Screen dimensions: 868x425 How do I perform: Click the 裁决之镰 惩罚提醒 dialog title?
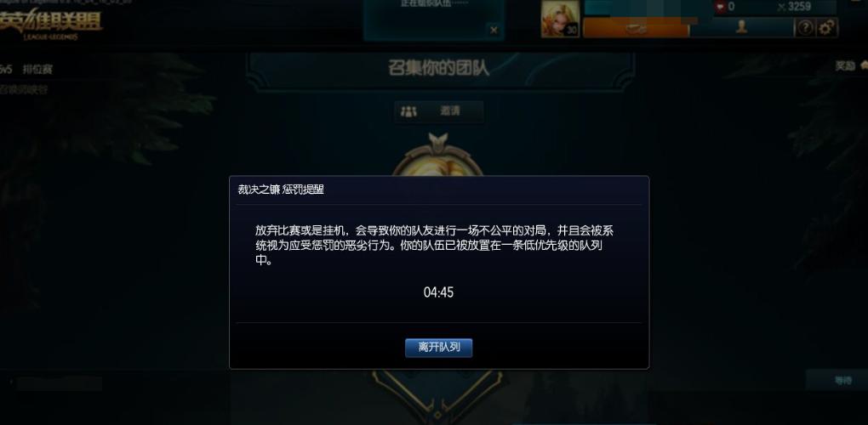(281, 190)
